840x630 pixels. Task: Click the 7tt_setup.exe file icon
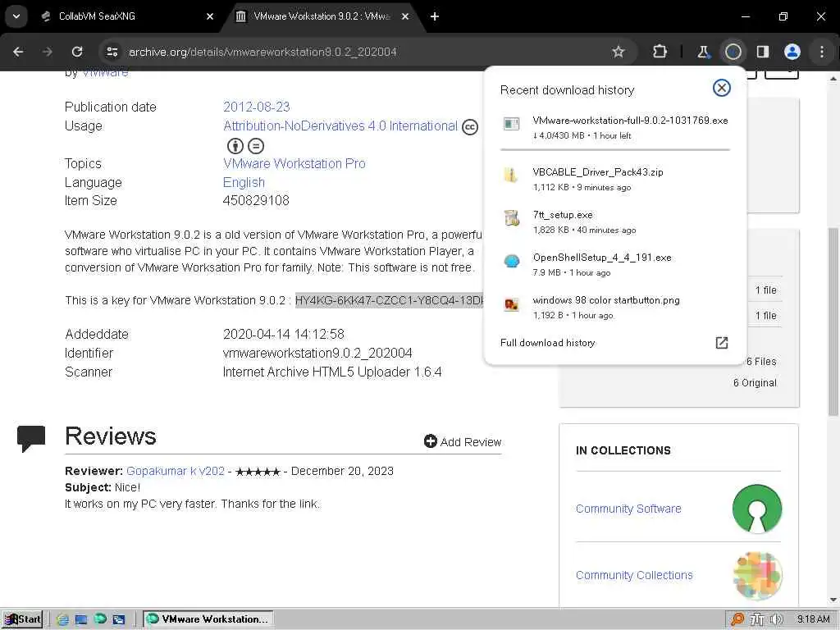[x=512, y=218]
